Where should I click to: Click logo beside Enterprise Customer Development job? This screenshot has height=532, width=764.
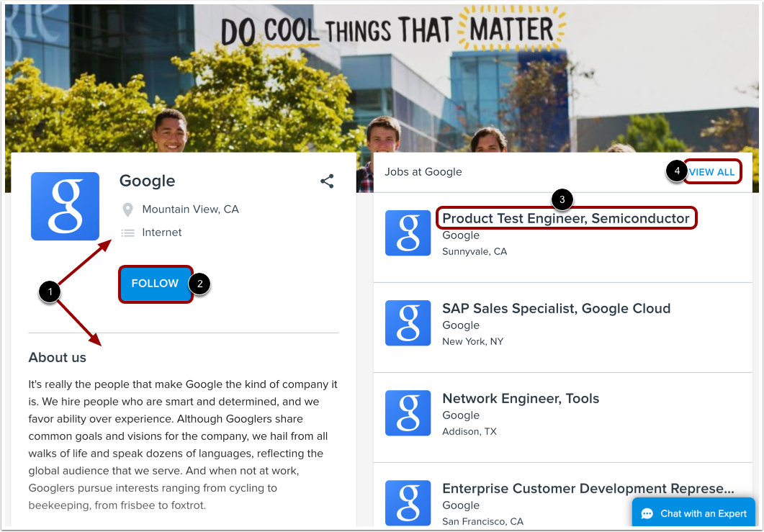tap(408, 502)
